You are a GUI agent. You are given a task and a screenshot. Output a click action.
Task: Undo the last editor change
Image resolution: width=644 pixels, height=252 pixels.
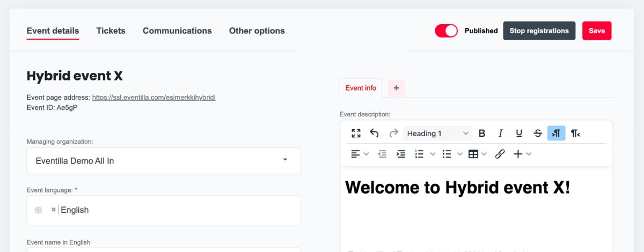coord(375,134)
